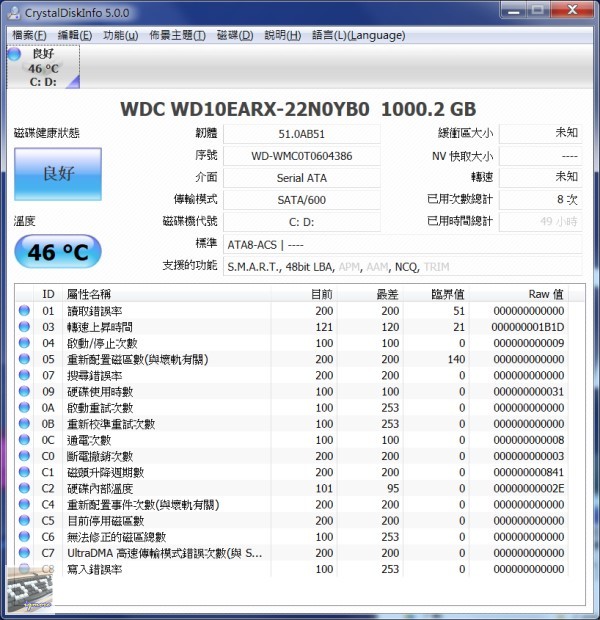Click the 屬性名稱 column header
Viewport: 600px width, 620px height.
click(x=167, y=294)
